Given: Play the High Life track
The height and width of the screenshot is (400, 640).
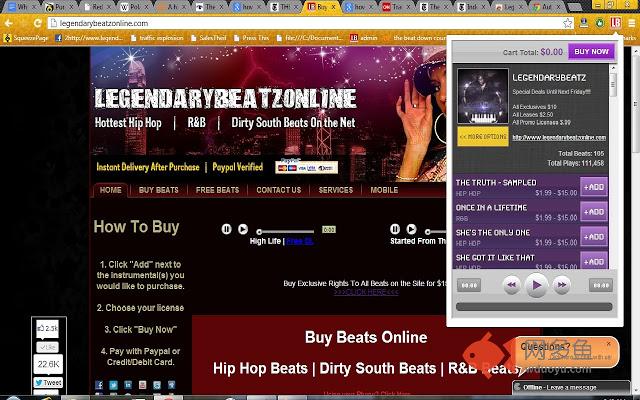Looking at the screenshot, I should click(243, 229).
